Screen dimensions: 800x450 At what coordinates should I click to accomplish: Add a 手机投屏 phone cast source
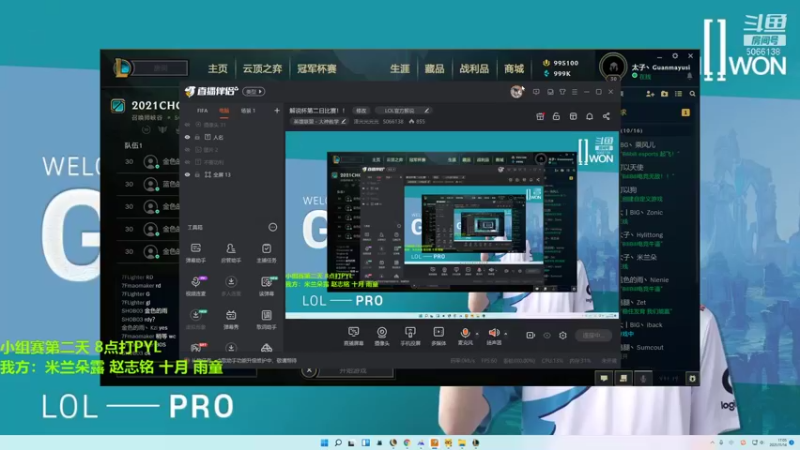point(410,336)
